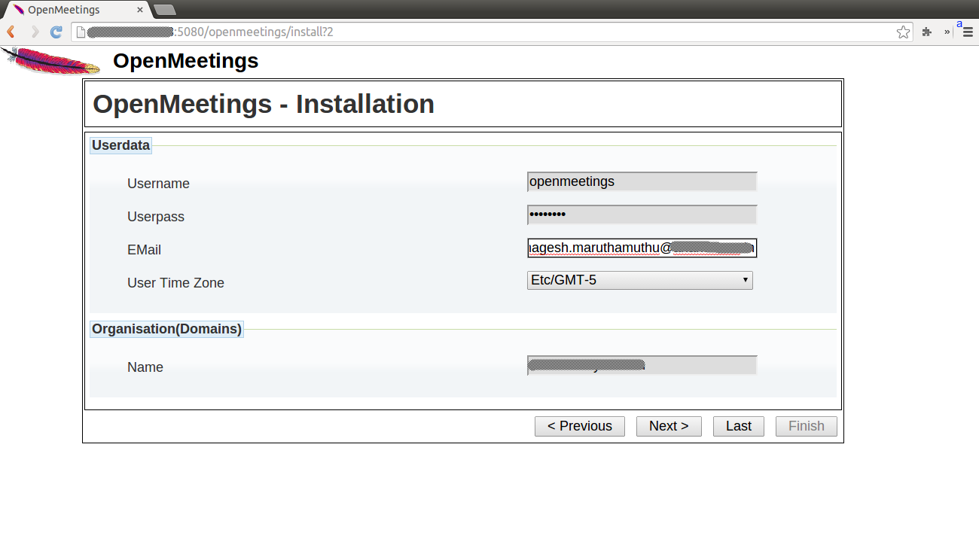
Task: Click the page icon in the address bar
Action: tap(81, 32)
